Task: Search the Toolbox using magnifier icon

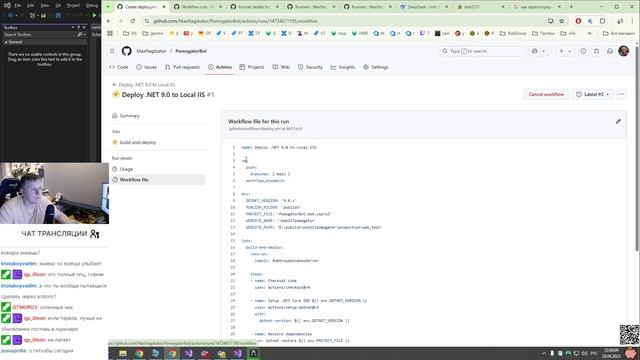Action: click(x=80, y=35)
